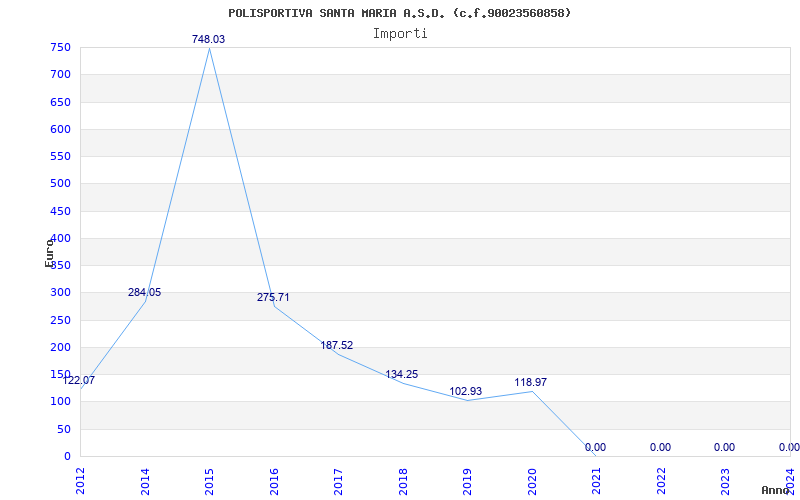
Task: Click the 100 value on Euro axis
Action: click(60, 402)
